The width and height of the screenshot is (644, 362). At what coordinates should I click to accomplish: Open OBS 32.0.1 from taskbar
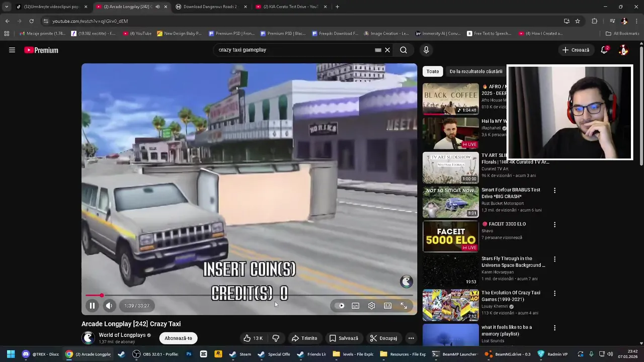pos(155,354)
